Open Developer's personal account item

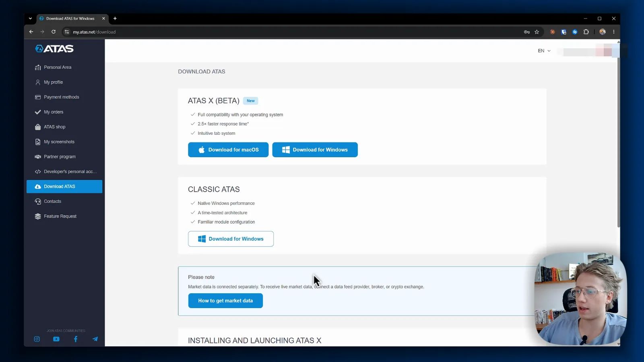[x=64, y=171]
